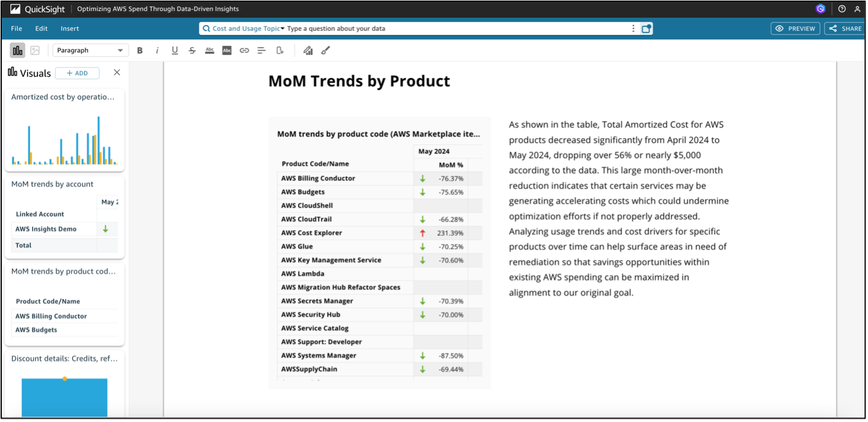The height and width of the screenshot is (422, 868).
Task: Toggle strikethrough formatting
Action: pyautogui.click(x=192, y=51)
